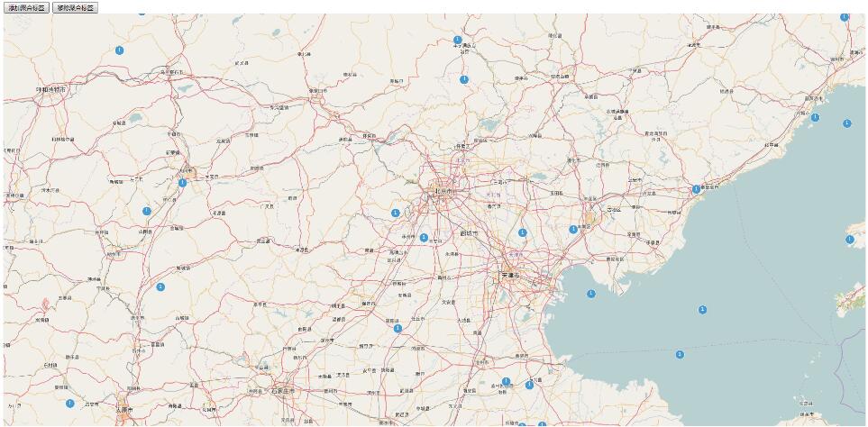868x427 pixels.
Task: Click the southernmost marker in the open sea
Action: pos(680,354)
